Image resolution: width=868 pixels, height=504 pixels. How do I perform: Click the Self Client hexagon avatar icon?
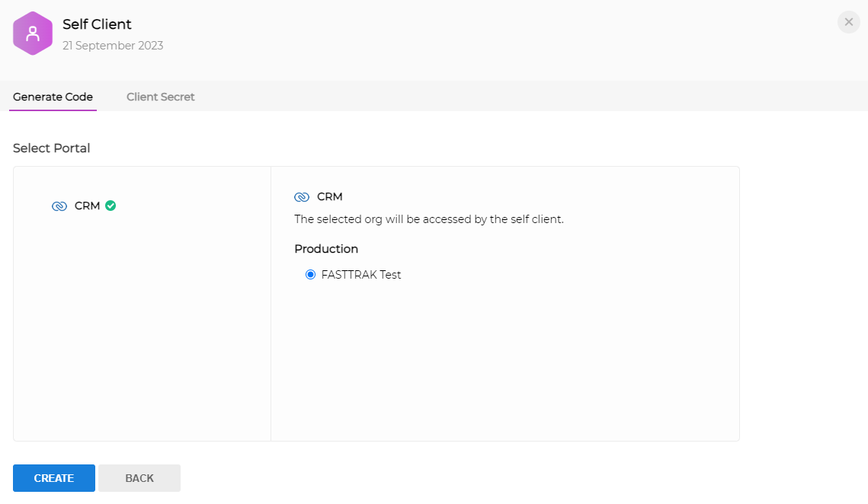[x=33, y=33]
